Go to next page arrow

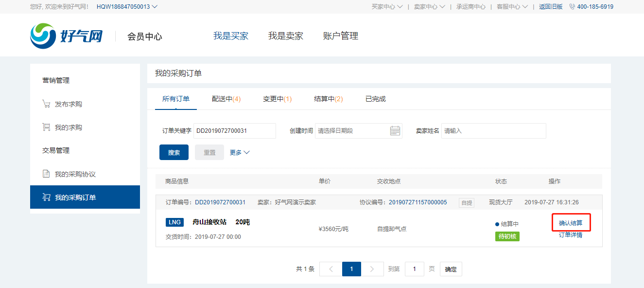372,269
